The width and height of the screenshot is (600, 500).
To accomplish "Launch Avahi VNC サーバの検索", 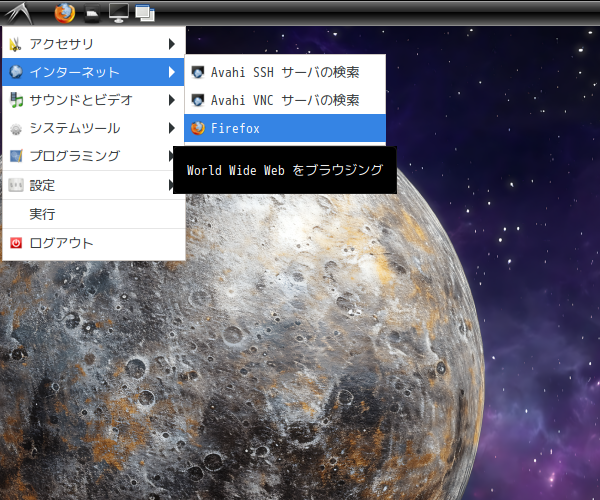I will (285, 100).
